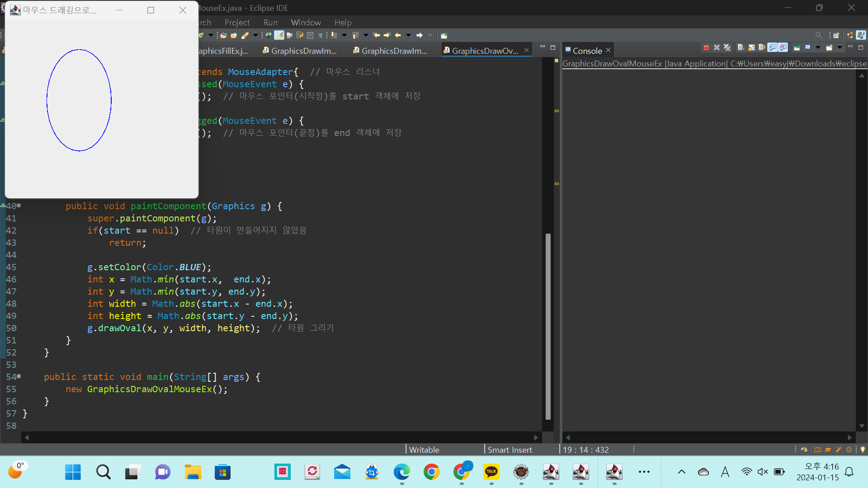Open the Run menu
The width and height of the screenshot is (868, 488).
[270, 23]
